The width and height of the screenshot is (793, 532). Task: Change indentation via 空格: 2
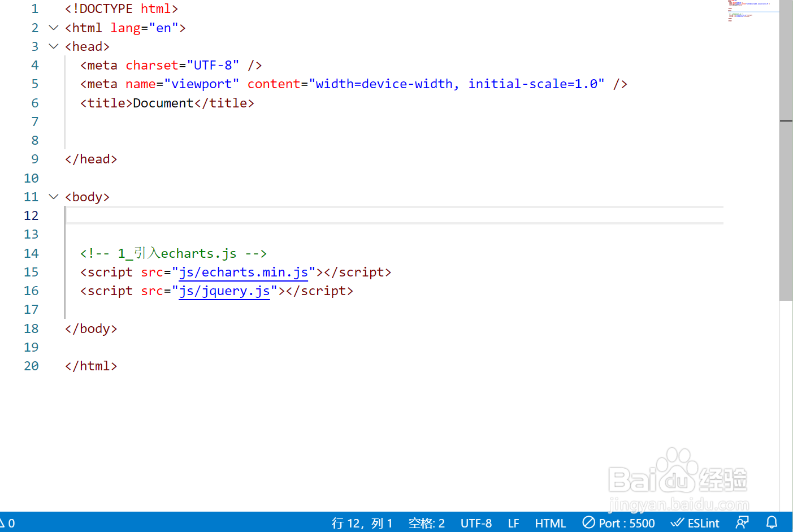pos(427,523)
